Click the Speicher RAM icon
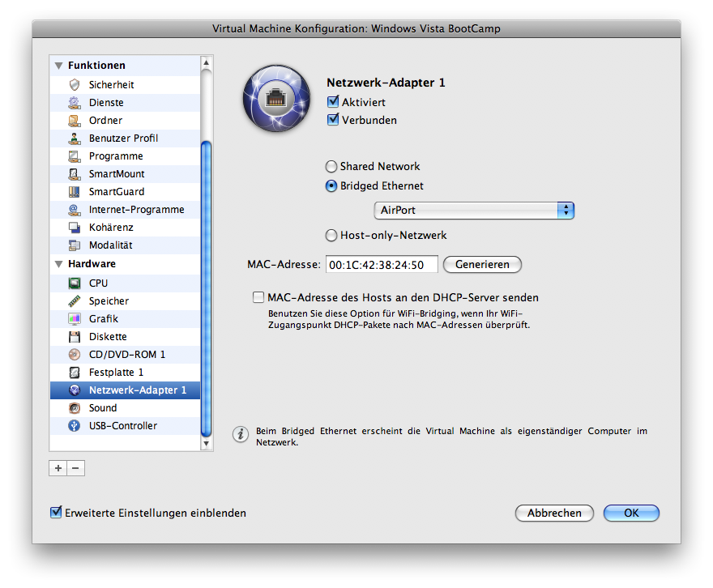 (74, 300)
